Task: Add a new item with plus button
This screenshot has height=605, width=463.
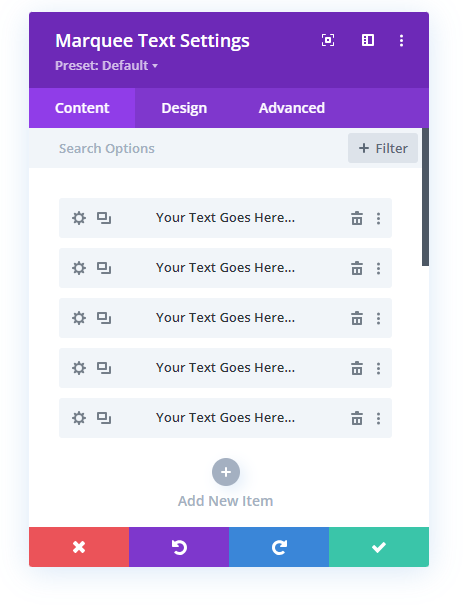Action: (226, 472)
